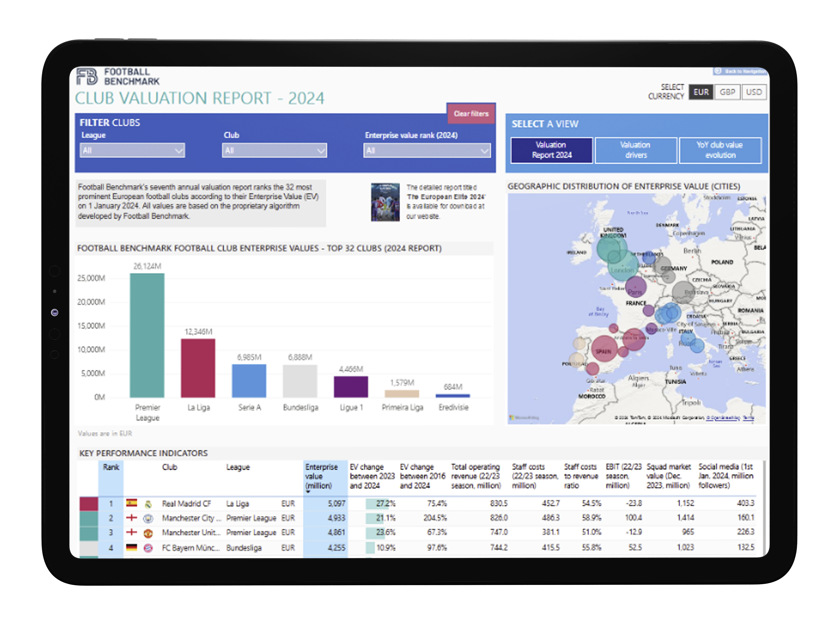Click the Eredivisie bar
Image resolution: width=840 pixels, height=629 pixels.
pyautogui.click(x=453, y=396)
